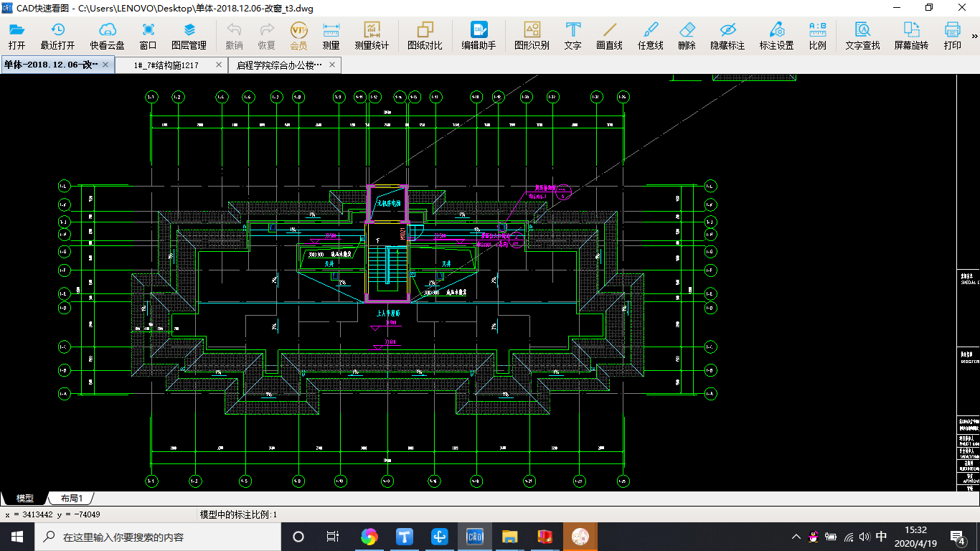Open the colorful browser taskbar icon
The width and height of the screenshot is (980, 551).
369,537
